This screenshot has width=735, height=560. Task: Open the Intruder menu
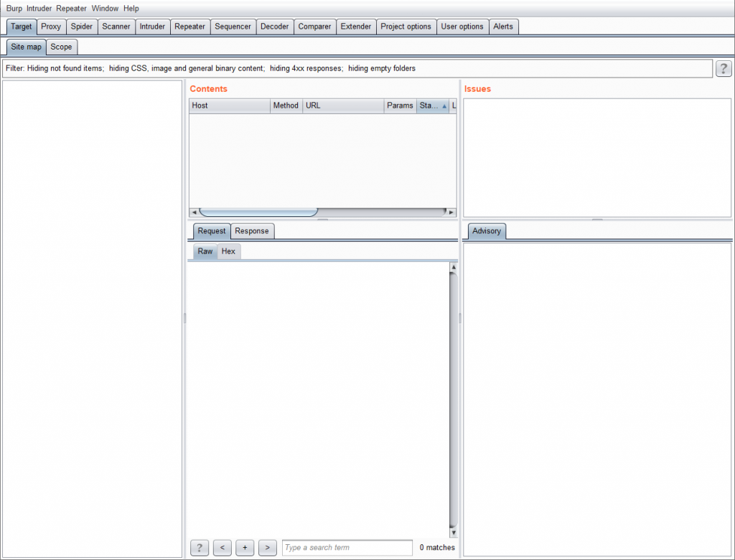(x=39, y=9)
